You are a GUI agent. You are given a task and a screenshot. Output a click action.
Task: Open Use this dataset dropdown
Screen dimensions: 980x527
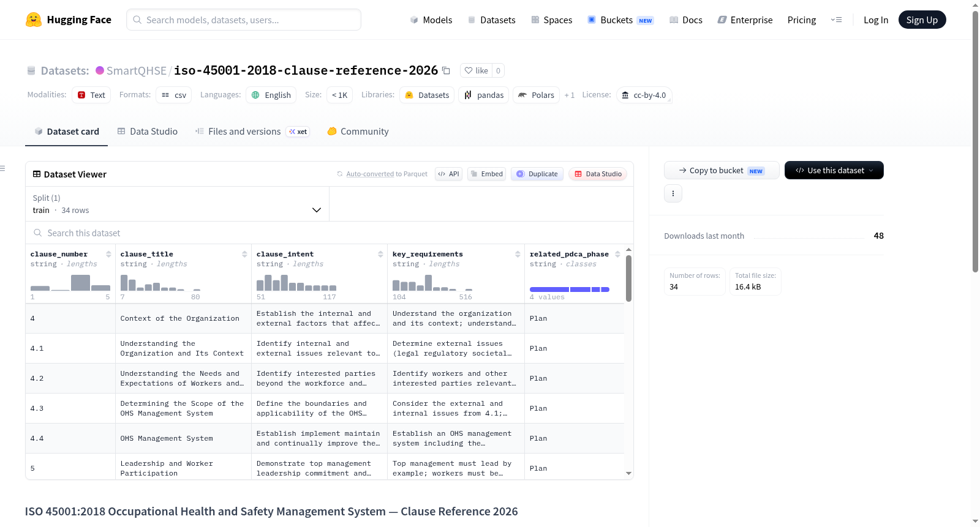click(x=834, y=170)
